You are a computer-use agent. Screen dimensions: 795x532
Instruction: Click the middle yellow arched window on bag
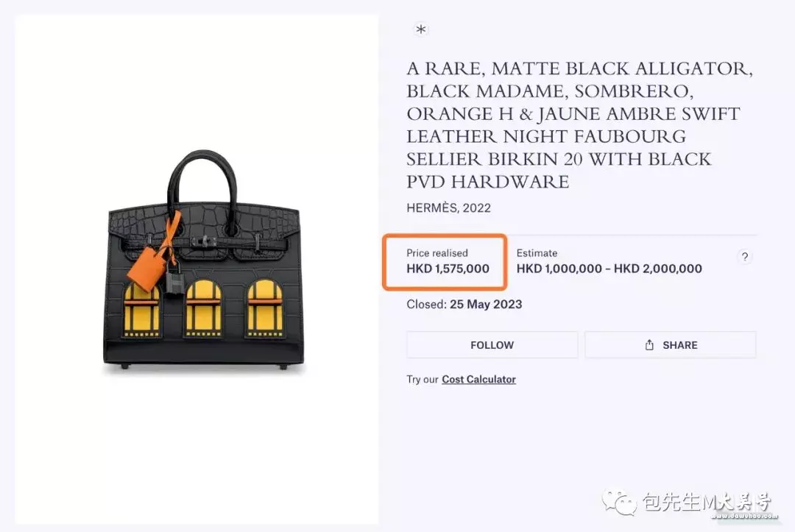[203, 308]
